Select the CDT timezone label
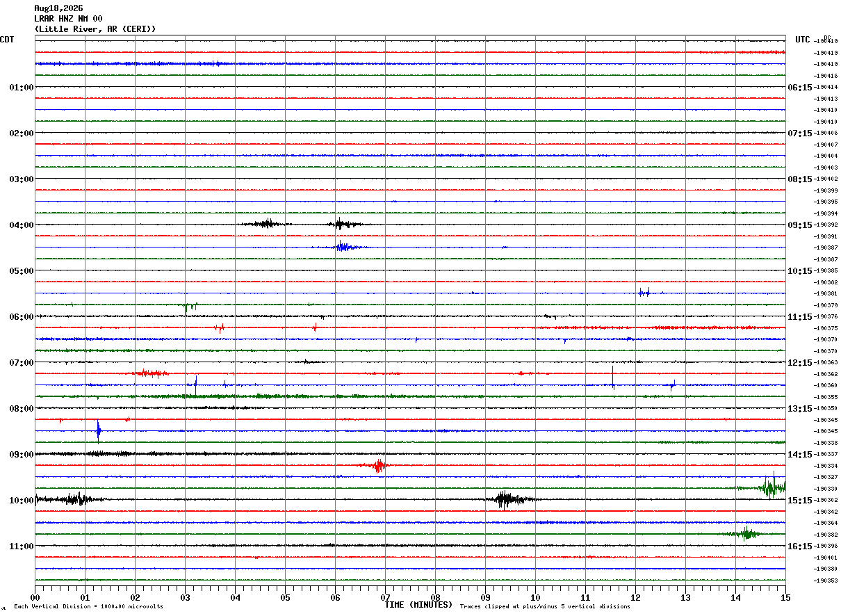This screenshot has width=841, height=616. click(x=7, y=40)
